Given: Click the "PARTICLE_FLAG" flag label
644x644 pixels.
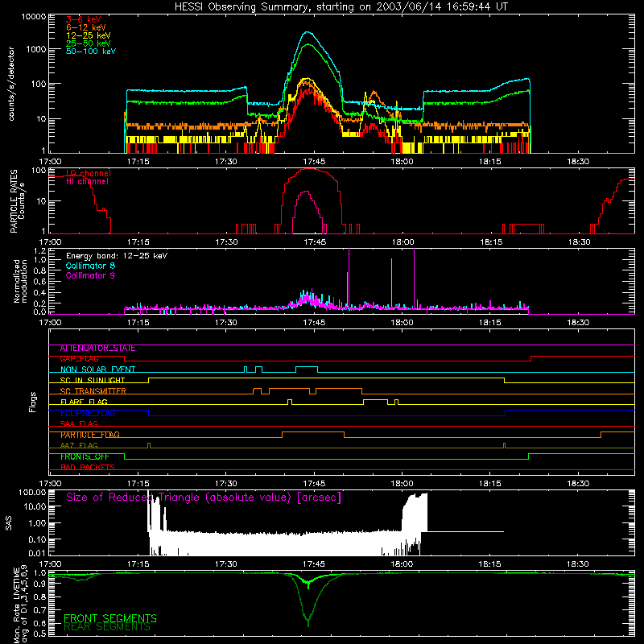Looking at the screenshot, I should [90, 435].
